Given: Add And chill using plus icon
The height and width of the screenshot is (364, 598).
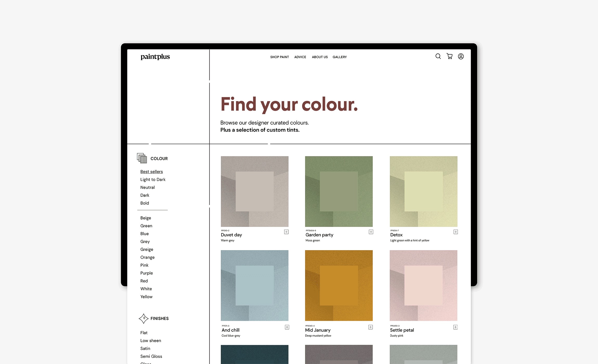Looking at the screenshot, I should coord(287,327).
